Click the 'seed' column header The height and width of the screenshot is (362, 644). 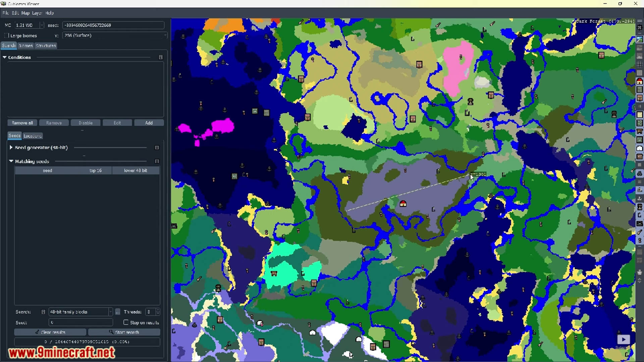click(47, 170)
